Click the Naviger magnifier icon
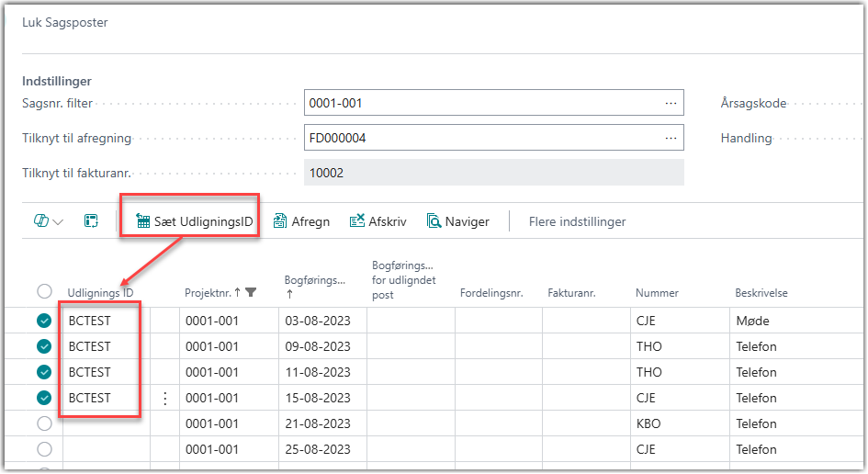The height and width of the screenshot is (474, 868). pos(434,221)
